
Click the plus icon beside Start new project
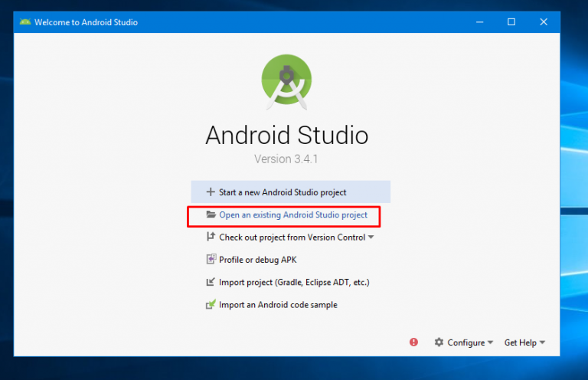(211, 192)
